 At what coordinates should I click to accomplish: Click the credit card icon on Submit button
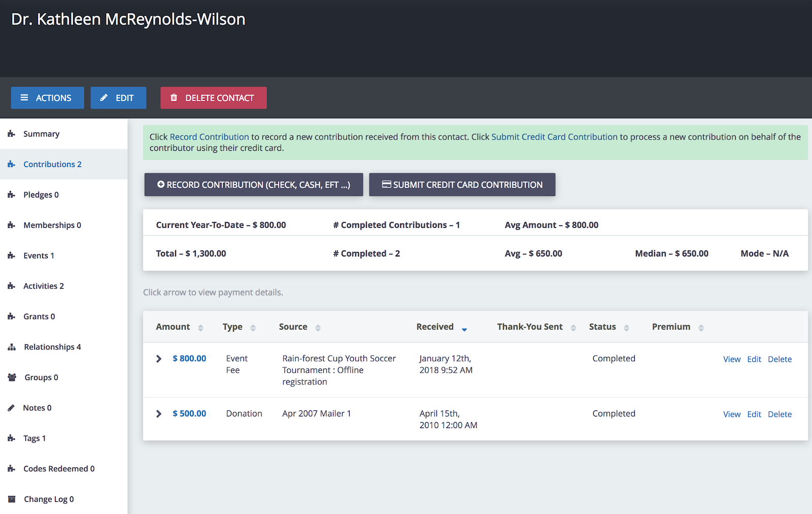387,184
